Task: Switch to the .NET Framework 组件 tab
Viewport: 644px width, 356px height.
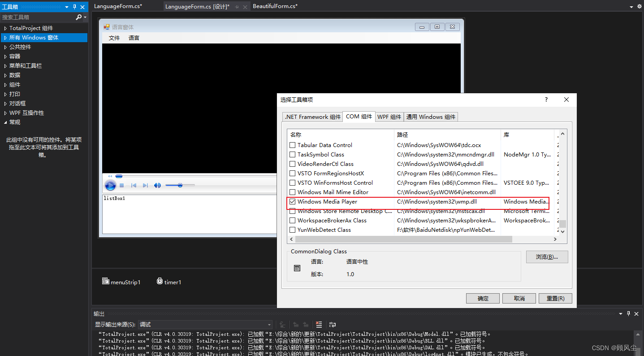Action: [312, 117]
